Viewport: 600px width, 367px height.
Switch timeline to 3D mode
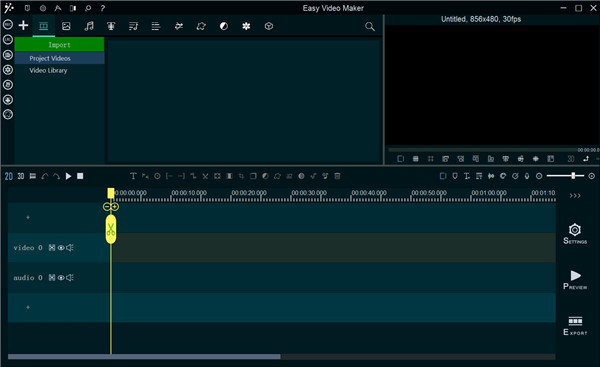(x=21, y=176)
